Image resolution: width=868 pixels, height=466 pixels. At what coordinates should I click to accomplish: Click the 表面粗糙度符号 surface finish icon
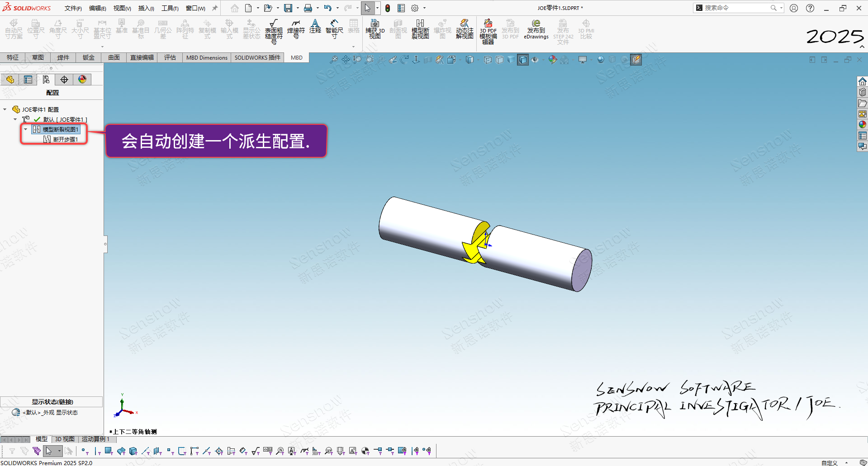coord(274,30)
